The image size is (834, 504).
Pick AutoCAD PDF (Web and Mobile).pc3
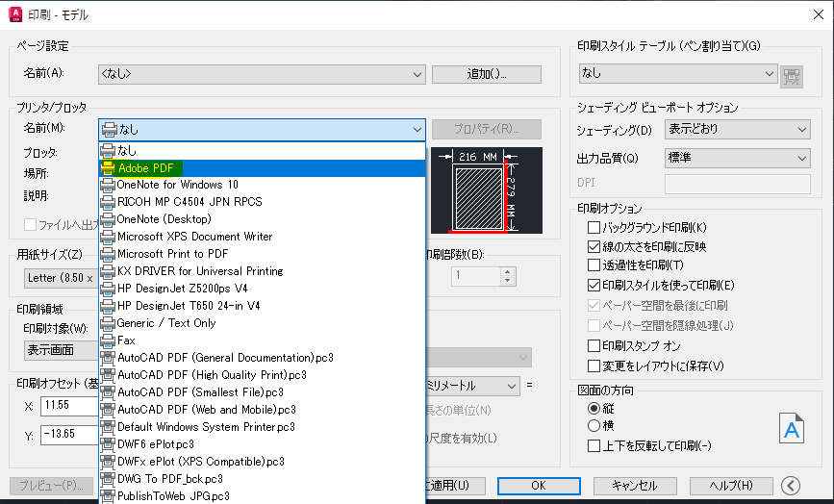click(x=263, y=410)
